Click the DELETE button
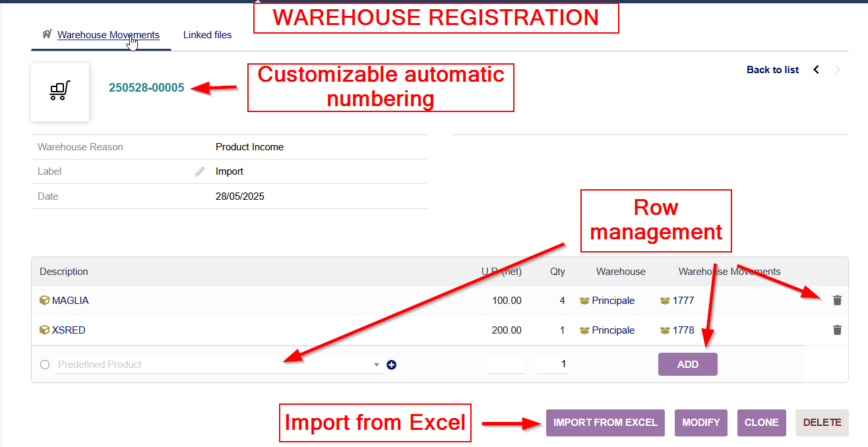The width and height of the screenshot is (868, 447). click(x=822, y=423)
